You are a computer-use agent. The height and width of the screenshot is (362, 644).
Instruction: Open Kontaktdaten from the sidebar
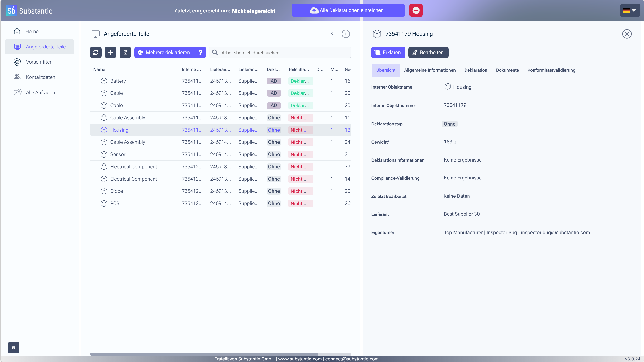40,77
